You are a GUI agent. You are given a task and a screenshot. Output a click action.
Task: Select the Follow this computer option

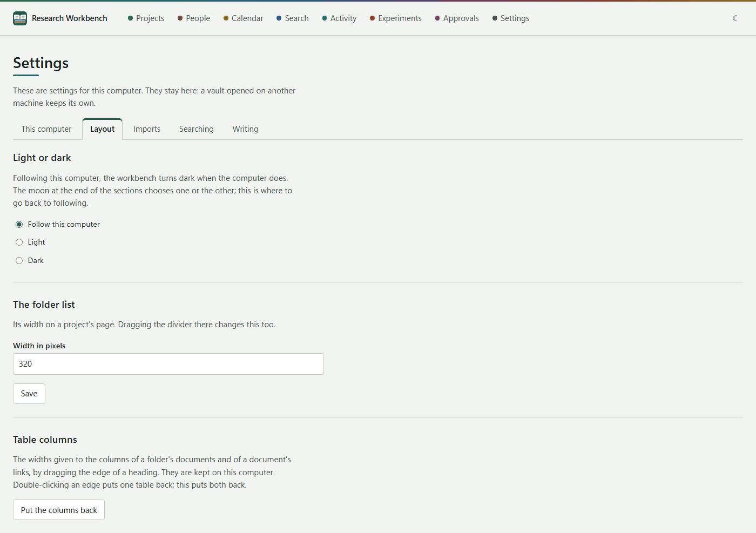tap(19, 225)
